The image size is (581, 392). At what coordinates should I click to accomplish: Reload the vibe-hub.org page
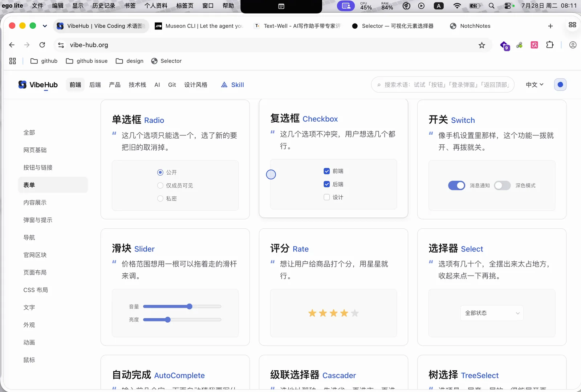(x=42, y=45)
